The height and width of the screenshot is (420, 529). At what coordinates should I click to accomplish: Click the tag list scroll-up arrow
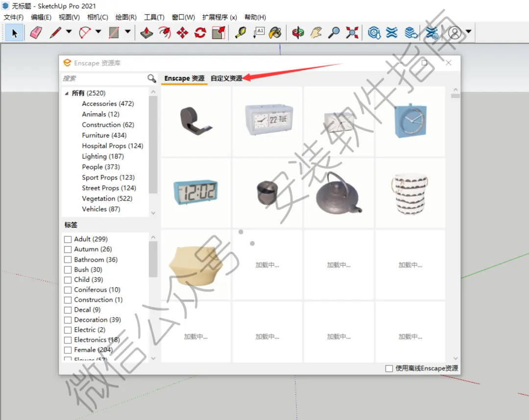[x=153, y=237]
